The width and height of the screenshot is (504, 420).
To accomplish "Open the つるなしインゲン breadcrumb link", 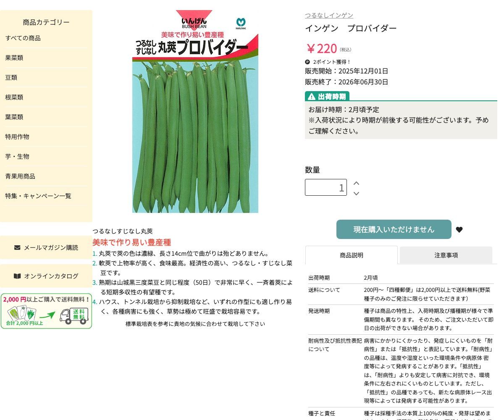I will (x=329, y=15).
